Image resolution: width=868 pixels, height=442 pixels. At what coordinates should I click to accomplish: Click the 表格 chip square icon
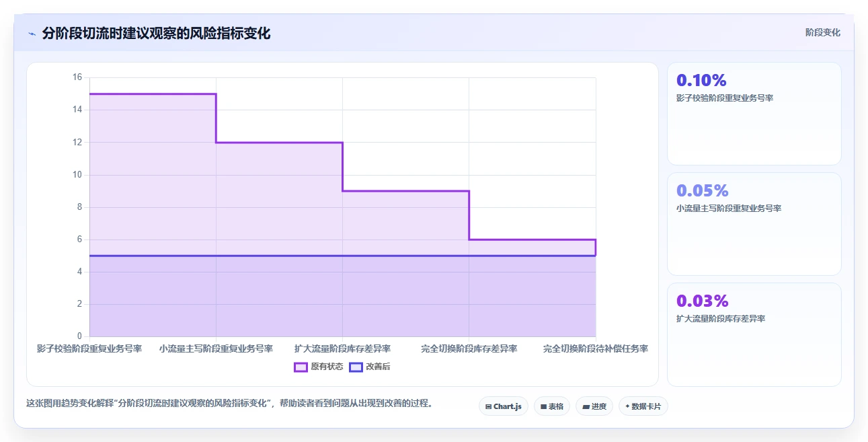pos(543,406)
